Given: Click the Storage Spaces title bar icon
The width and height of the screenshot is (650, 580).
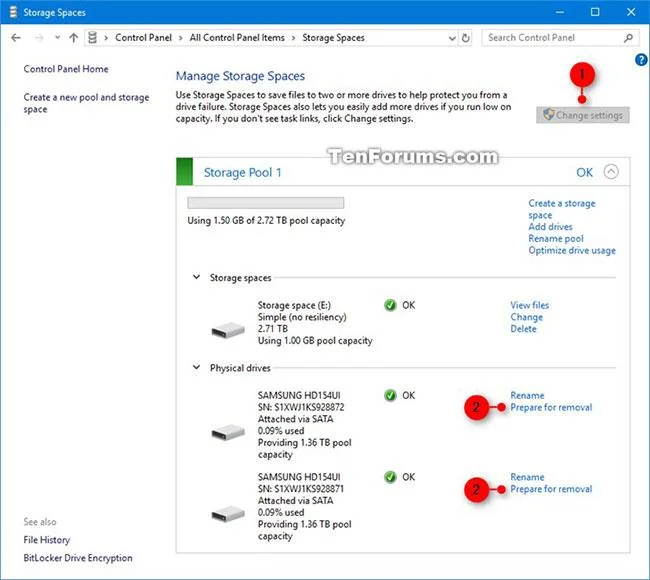Looking at the screenshot, I should 13,12.
